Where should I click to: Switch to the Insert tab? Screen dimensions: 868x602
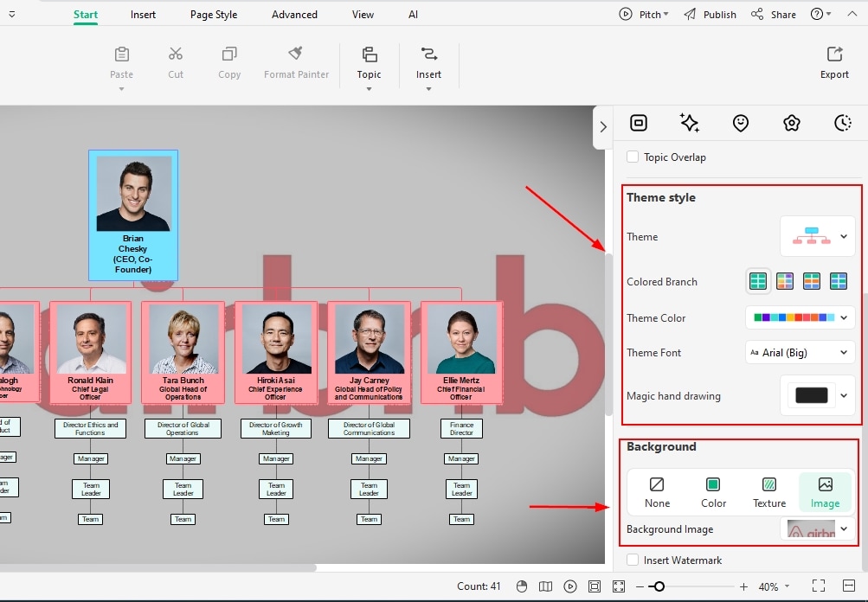click(x=143, y=15)
